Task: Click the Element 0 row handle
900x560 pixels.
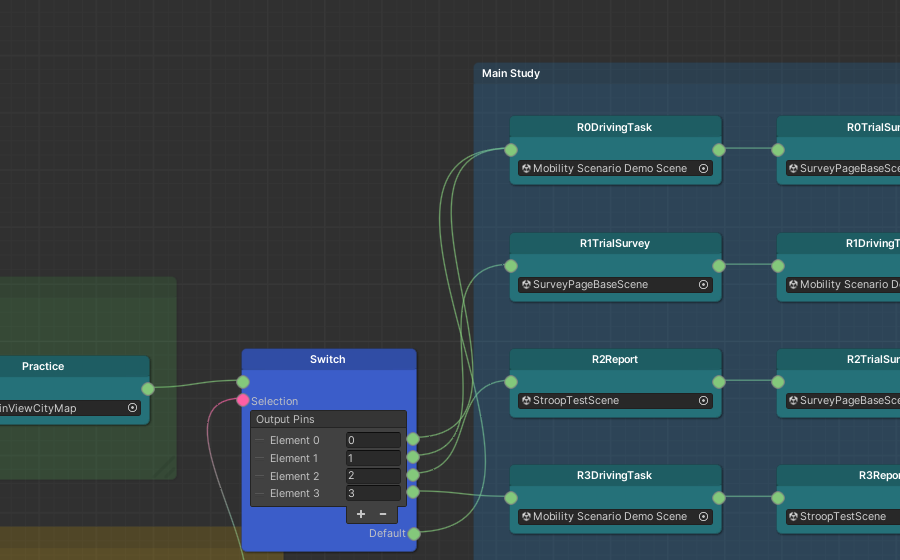Action: click(259, 440)
